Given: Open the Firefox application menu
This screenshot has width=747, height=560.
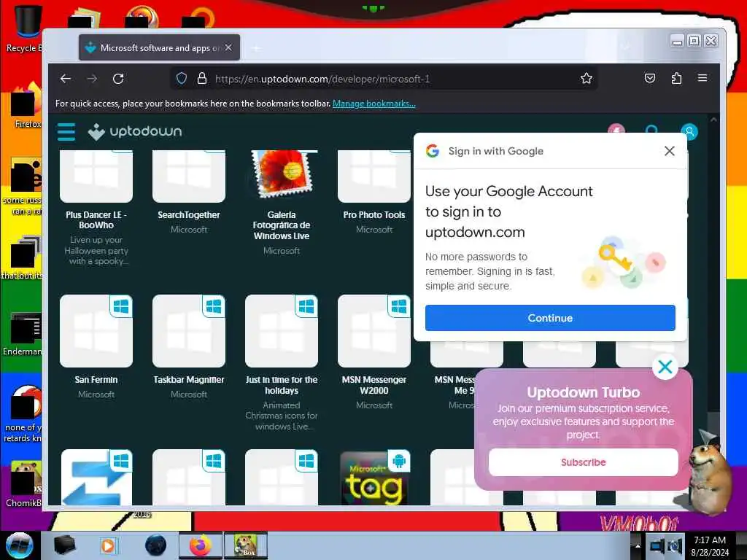Looking at the screenshot, I should [703, 78].
